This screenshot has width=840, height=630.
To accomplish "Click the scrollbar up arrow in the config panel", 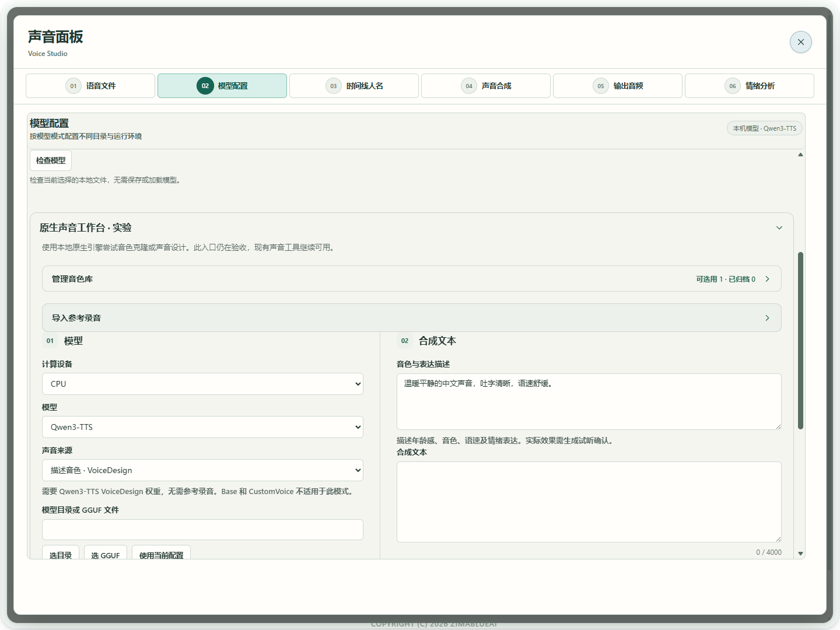I will (x=800, y=155).
